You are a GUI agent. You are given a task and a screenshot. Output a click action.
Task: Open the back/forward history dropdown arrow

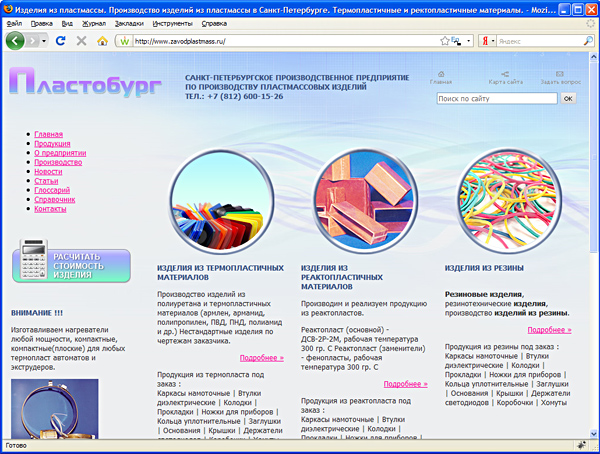(44, 41)
